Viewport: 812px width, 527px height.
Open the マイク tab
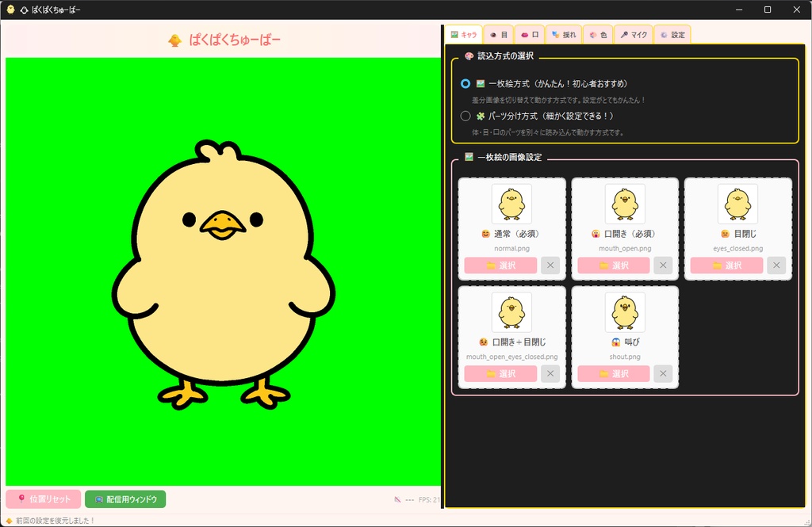[634, 35]
